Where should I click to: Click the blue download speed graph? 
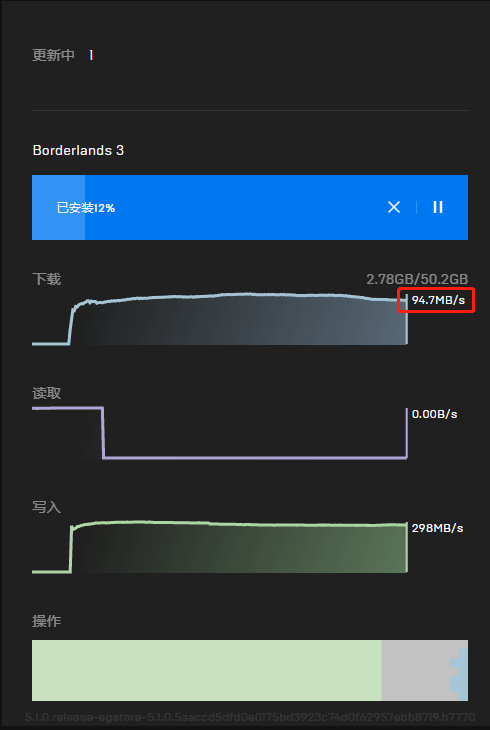click(x=220, y=319)
